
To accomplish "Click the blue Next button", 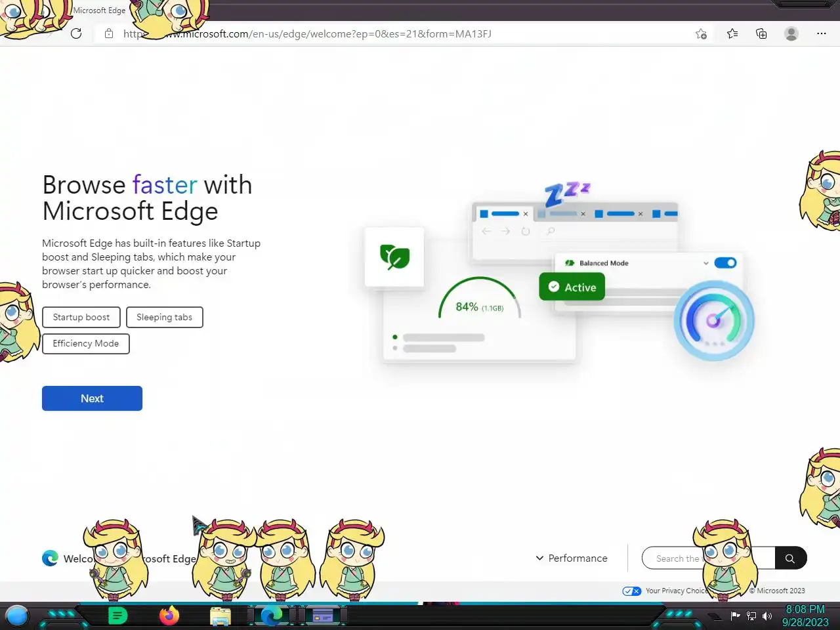I will tap(92, 398).
